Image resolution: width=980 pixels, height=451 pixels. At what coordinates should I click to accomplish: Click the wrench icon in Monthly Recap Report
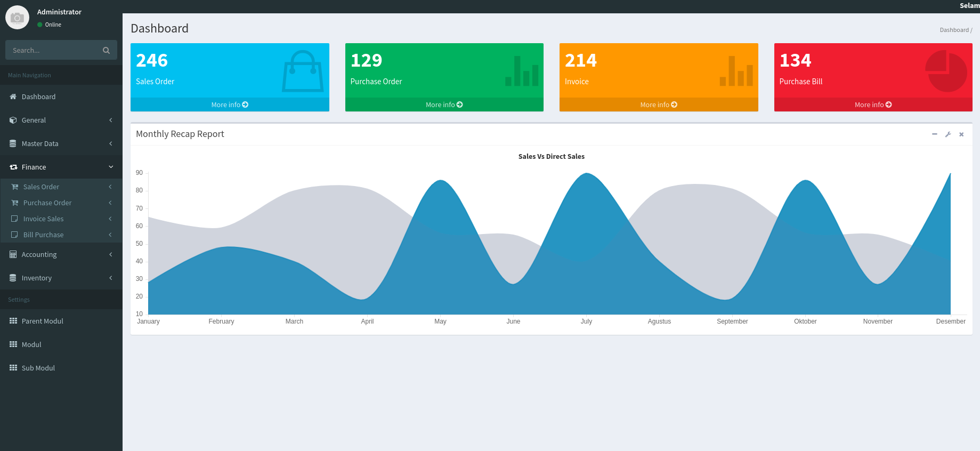point(948,134)
